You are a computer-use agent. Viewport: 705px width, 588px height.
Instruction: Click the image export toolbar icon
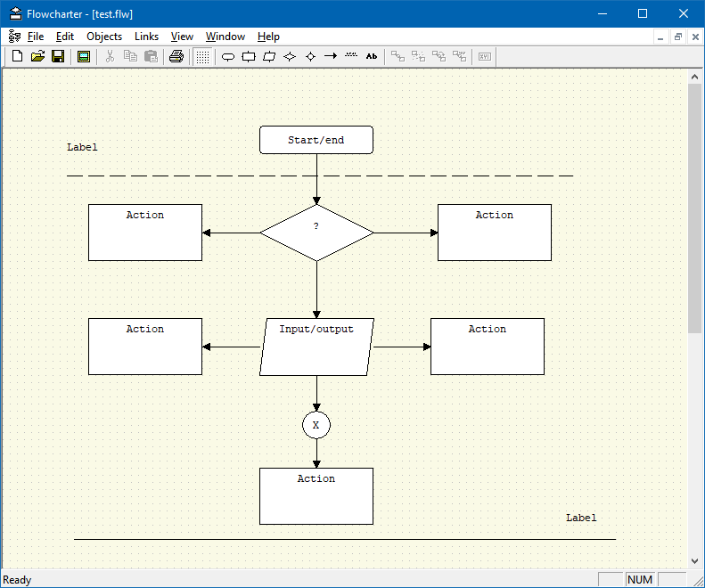tap(84, 56)
